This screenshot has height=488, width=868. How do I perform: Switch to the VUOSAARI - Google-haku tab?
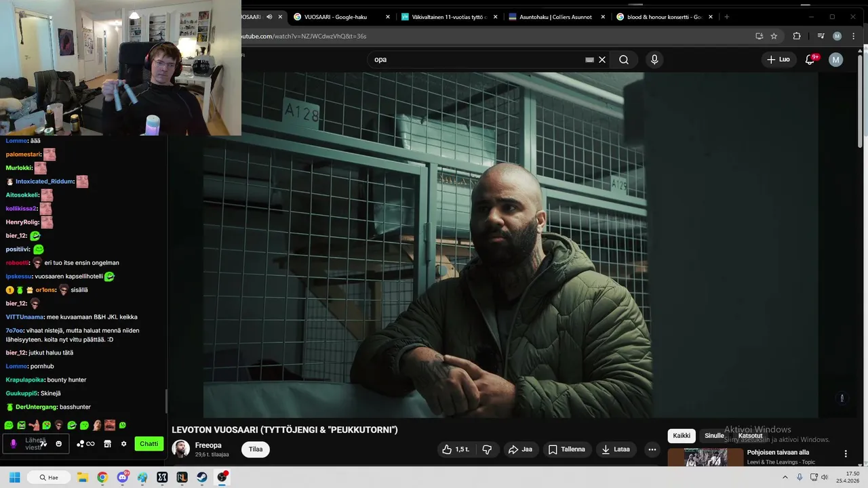[341, 16]
